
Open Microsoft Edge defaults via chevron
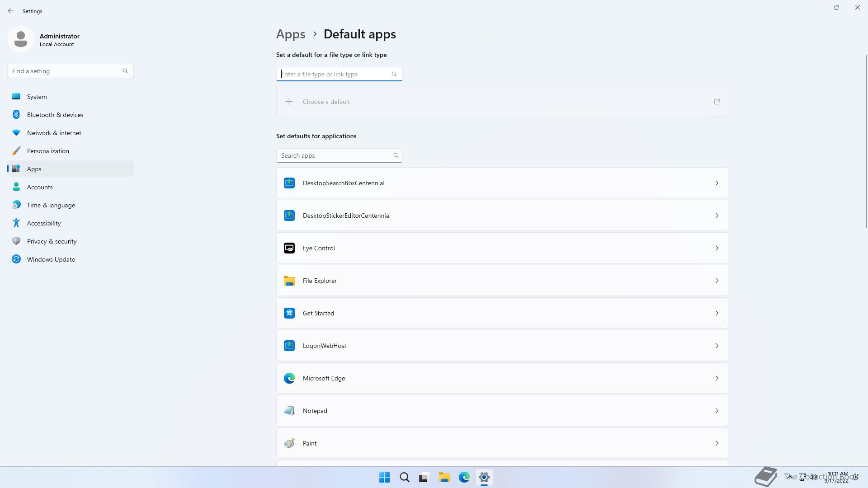pyautogui.click(x=717, y=378)
